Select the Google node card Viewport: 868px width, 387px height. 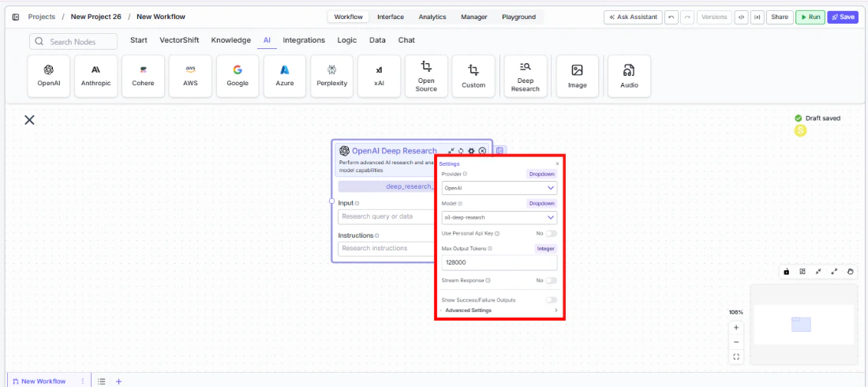click(x=238, y=76)
